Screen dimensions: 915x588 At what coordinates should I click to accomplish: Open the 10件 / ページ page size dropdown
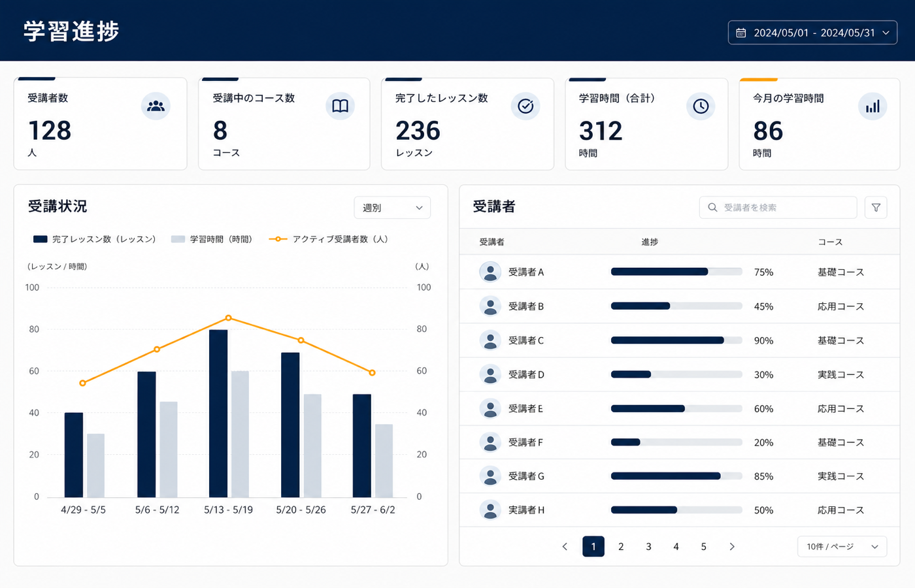click(842, 546)
